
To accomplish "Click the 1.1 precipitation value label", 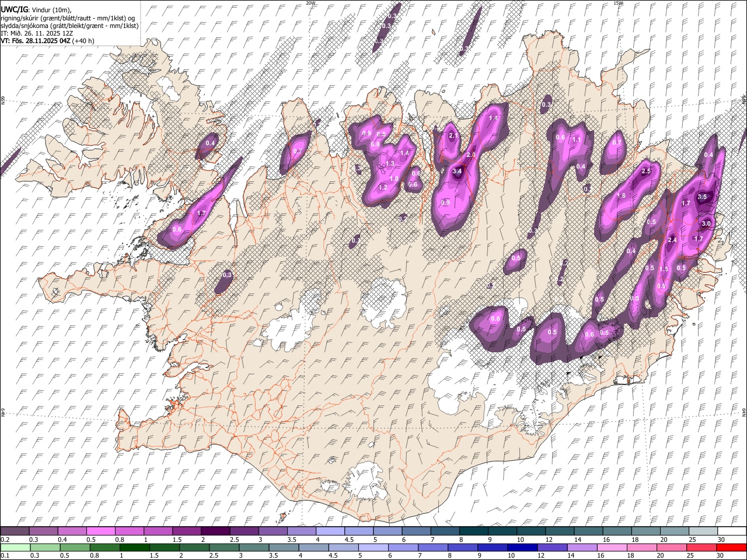I will click(x=577, y=139).
